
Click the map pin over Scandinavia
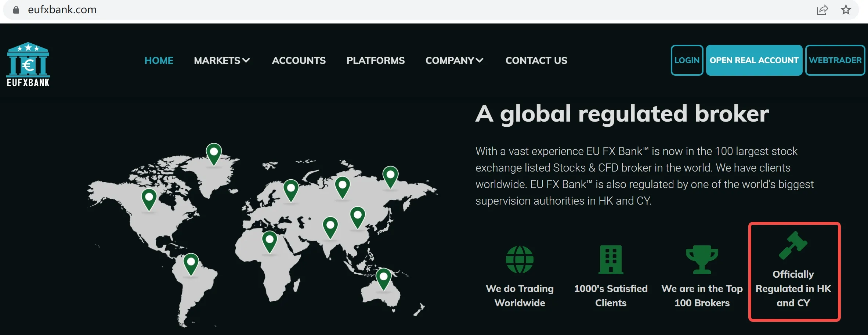point(291,190)
